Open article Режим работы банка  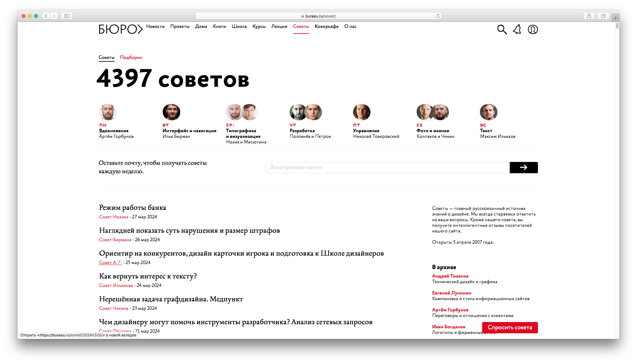pos(133,208)
